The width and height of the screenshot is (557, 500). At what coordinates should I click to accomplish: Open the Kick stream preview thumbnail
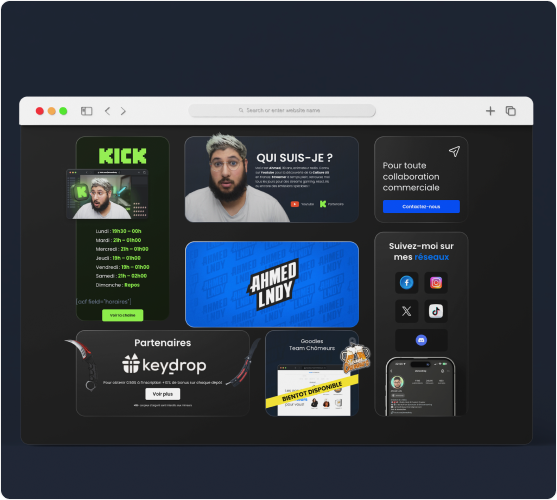107,194
